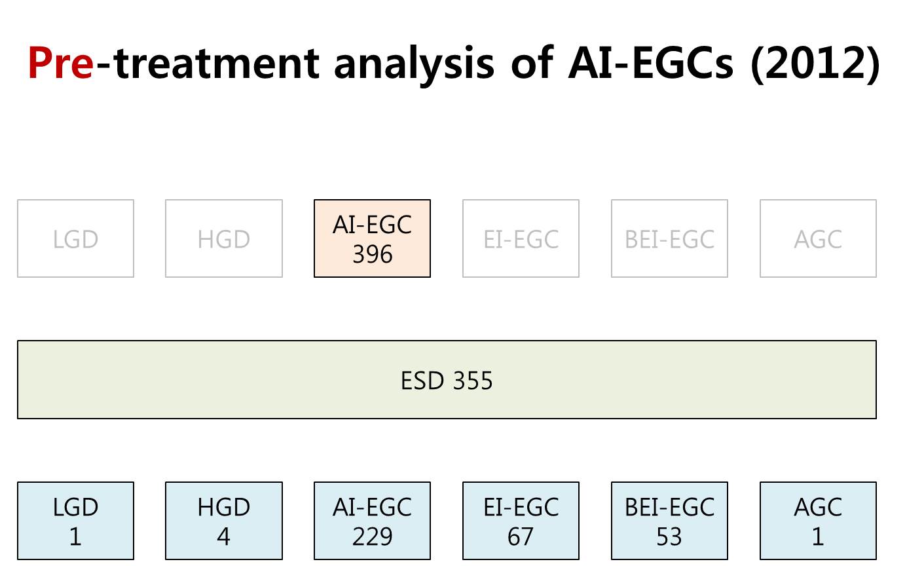The height and width of the screenshot is (566, 924).
Task: Select the faded EI-EGC box
Action: point(521,238)
